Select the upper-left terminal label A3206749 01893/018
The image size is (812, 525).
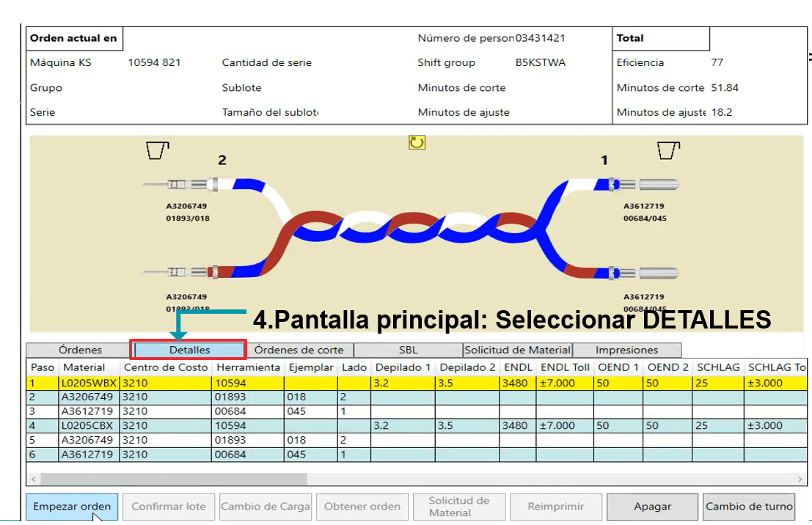(x=188, y=213)
